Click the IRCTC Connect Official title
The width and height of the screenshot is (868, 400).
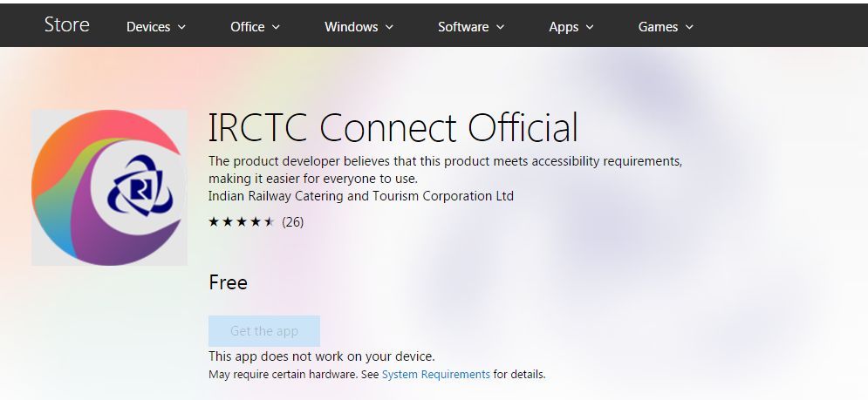393,127
